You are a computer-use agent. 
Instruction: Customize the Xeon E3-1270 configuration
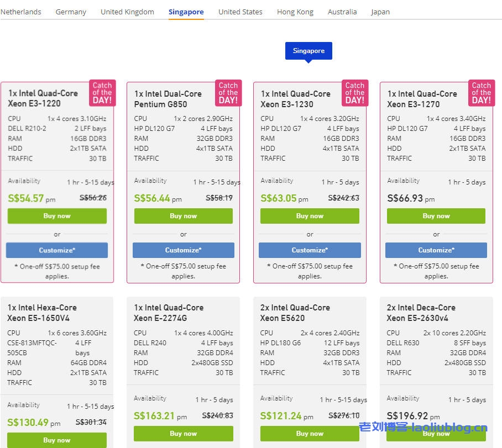(436, 250)
